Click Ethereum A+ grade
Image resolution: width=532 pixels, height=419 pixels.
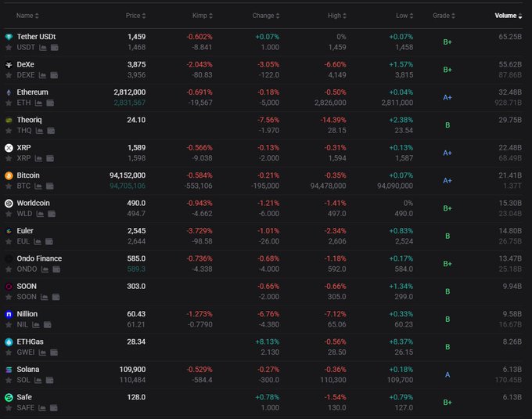(x=448, y=98)
